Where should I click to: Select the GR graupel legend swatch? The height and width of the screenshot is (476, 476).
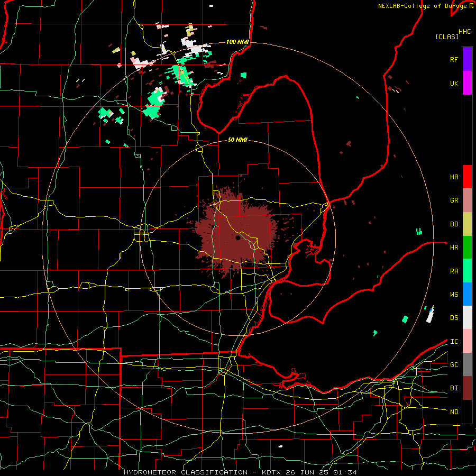(x=467, y=200)
